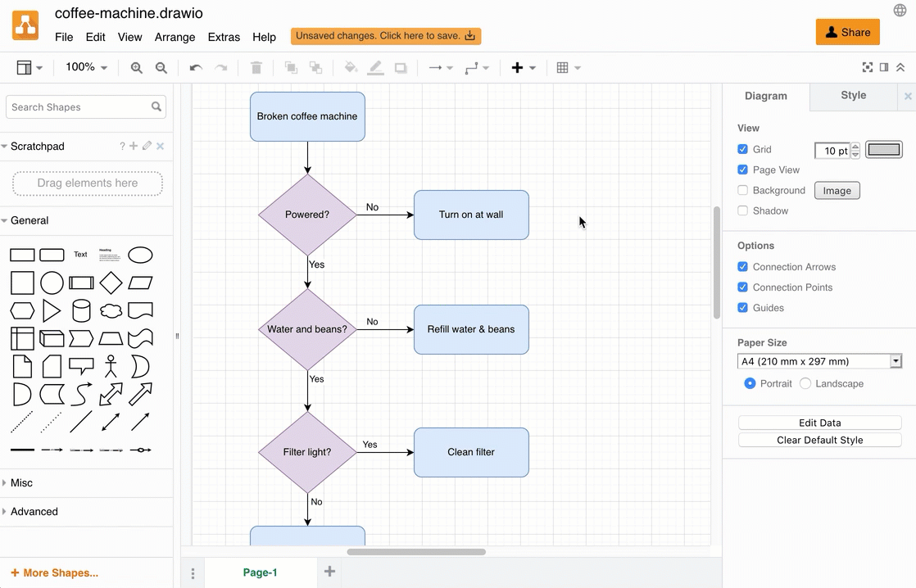Image resolution: width=916 pixels, height=588 pixels.
Task: Open the Paper Size dropdown
Action: (819, 361)
